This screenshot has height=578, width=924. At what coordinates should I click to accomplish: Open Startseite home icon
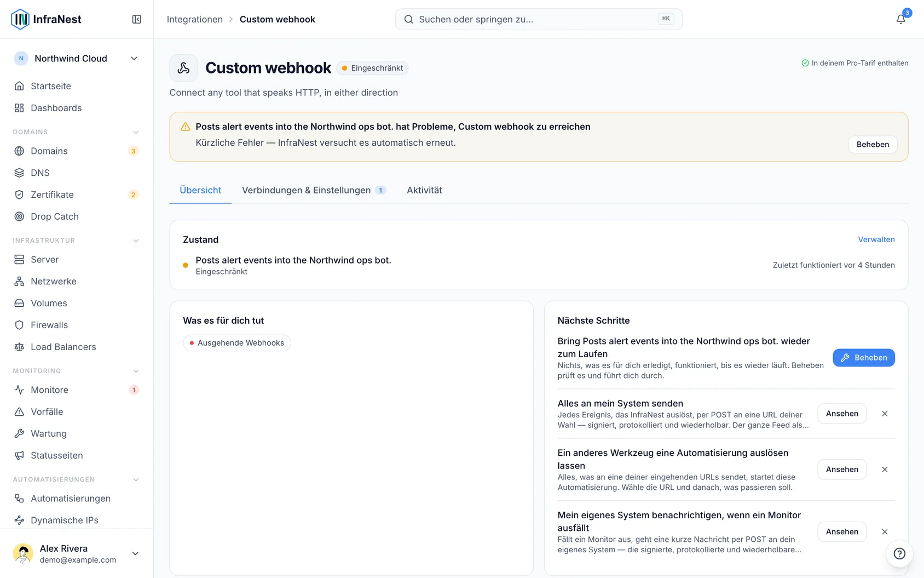tap(77, 86)
